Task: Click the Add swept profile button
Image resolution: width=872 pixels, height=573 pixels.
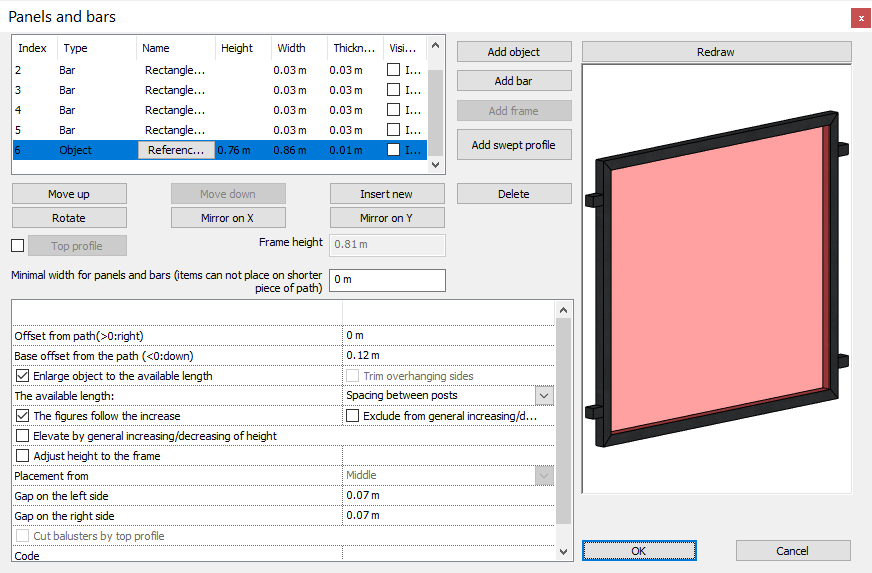Action: pos(514,145)
